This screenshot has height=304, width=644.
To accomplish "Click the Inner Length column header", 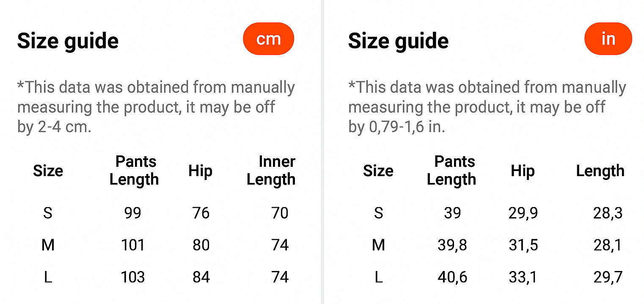I will point(271,170).
